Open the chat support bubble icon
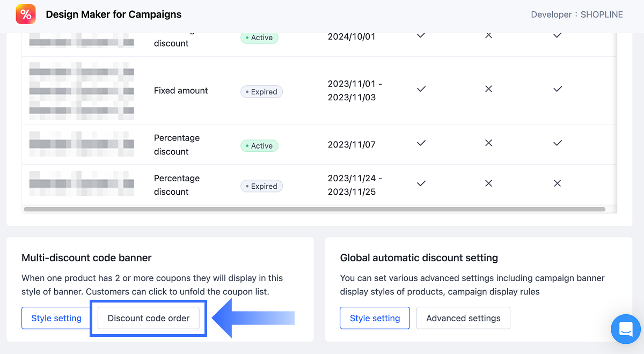 click(x=626, y=329)
